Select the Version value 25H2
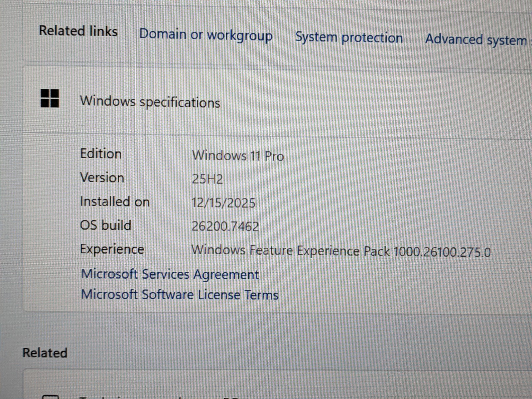Screen dimensions: 532x399 pos(207,180)
